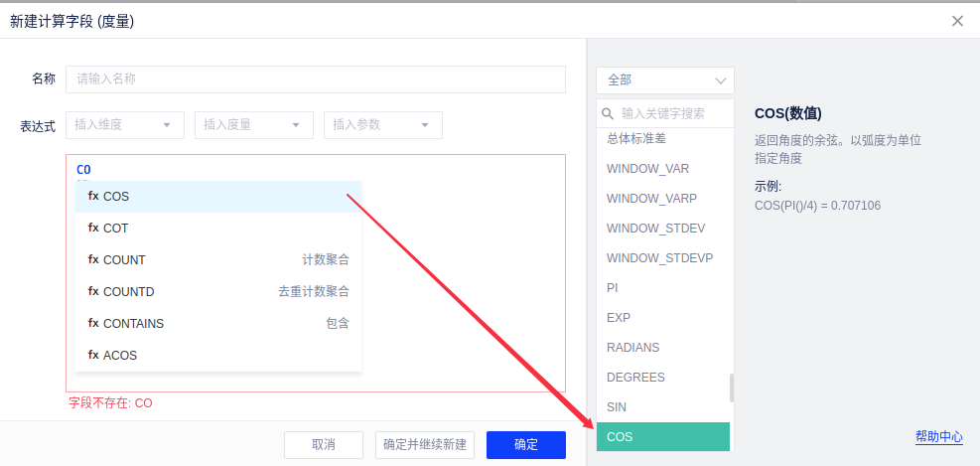
Task: Close the new calculated field dialog
Action: point(957,21)
